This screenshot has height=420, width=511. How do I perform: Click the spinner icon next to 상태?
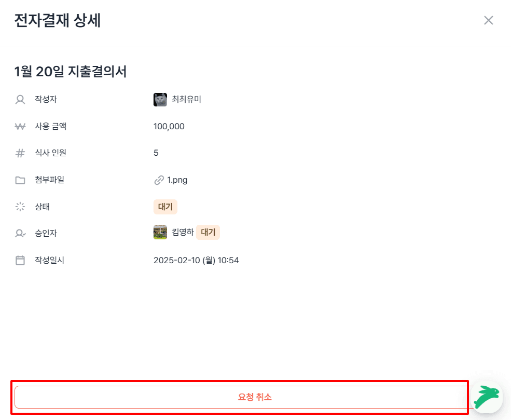click(x=20, y=206)
